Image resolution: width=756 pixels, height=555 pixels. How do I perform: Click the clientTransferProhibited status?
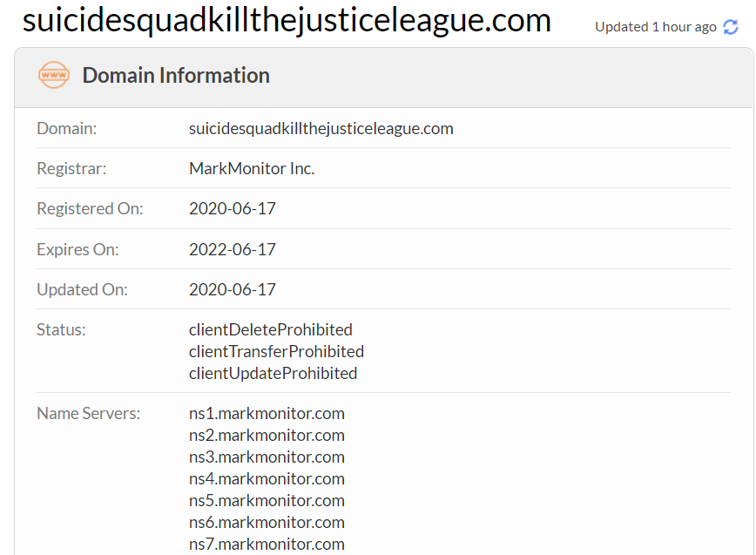[276, 351]
